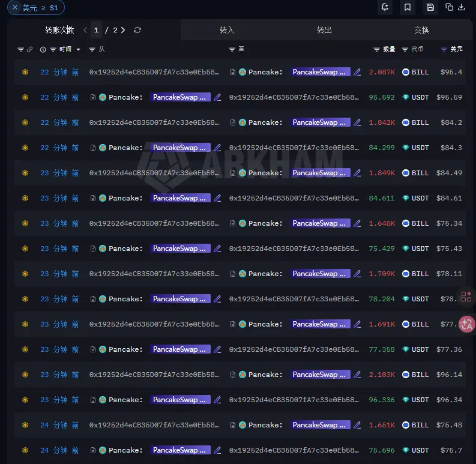Switch to the 交换 tab
Viewport: 476px width, 464px height.
[x=421, y=30]
